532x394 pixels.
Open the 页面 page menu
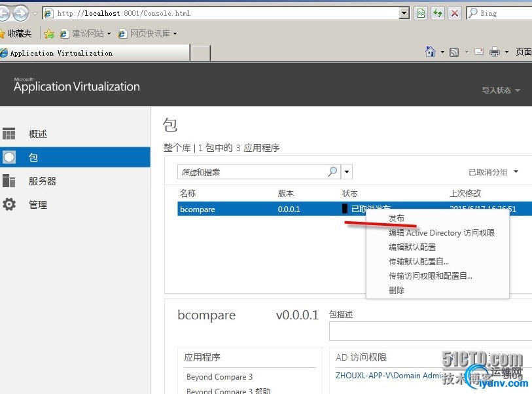[523, 52]
